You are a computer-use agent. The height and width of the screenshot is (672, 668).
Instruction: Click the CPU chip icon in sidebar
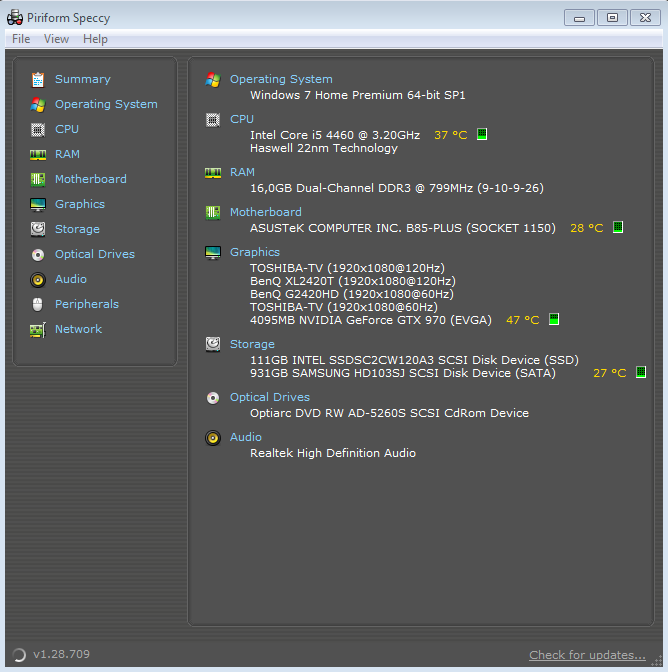click(x=38, y=129)
